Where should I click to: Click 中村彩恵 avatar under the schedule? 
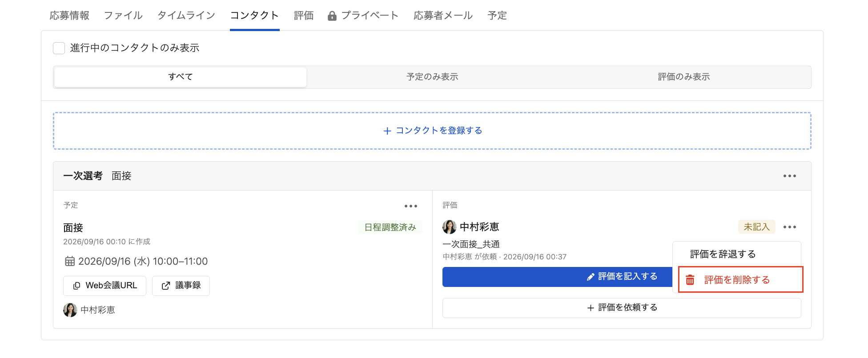click(70, 310)
